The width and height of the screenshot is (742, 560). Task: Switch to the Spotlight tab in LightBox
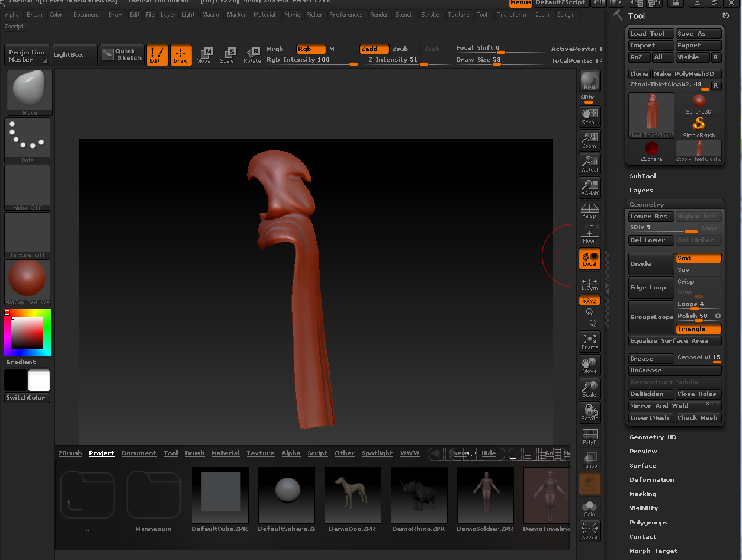click(377, 453)
